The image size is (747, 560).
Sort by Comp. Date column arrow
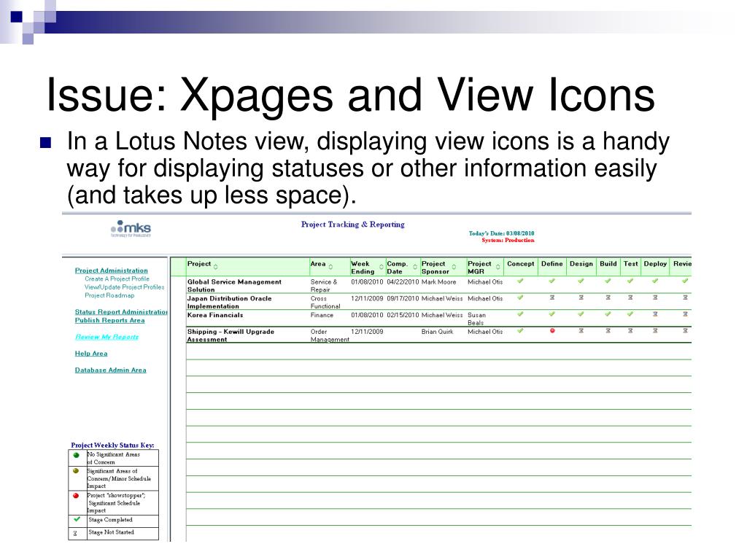coord(415,267)
